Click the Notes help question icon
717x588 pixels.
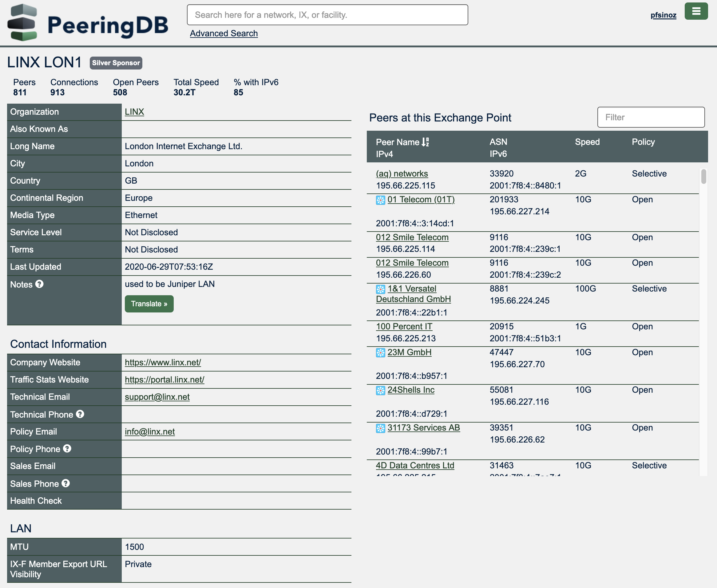pos(39,284)
